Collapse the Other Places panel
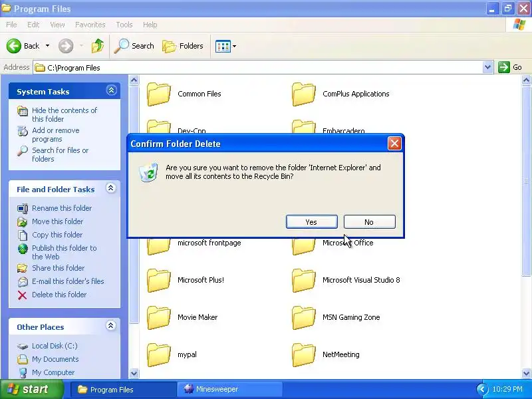This screenshot has width=532, height=399. (x=110, y=326)
